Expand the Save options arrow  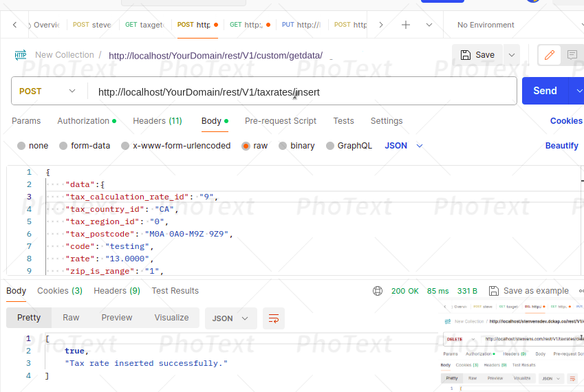[511, 55]
